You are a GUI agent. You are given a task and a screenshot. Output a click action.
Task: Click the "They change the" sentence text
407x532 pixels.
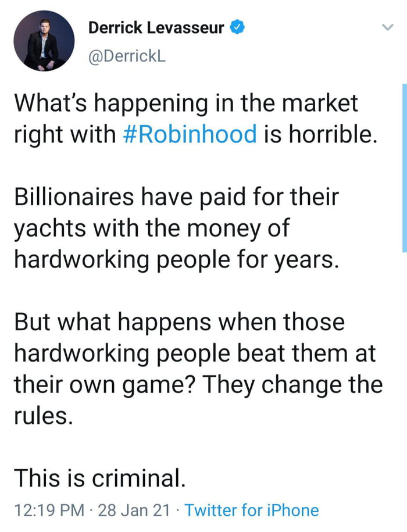click(292, 385)
